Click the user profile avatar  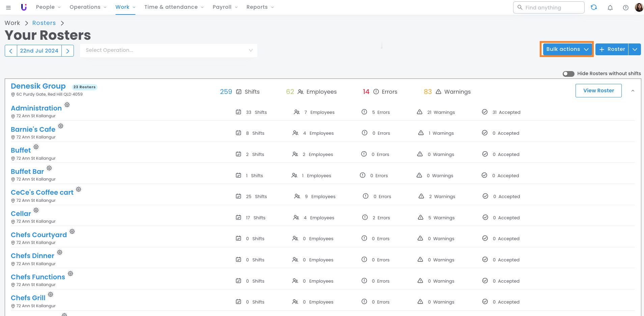pyautogui.click(x=639, y=7)
